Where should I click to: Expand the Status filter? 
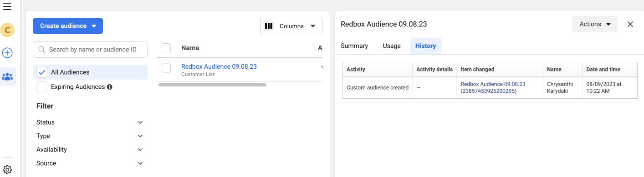[90, 122]
